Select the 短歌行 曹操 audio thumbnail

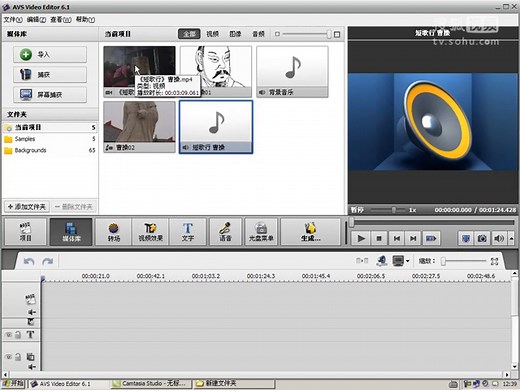point(216,127)
